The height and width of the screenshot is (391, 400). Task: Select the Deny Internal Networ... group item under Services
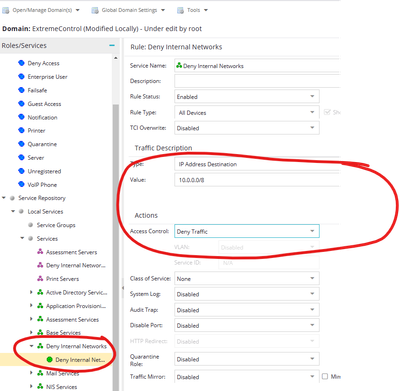[x=76, y=265]
